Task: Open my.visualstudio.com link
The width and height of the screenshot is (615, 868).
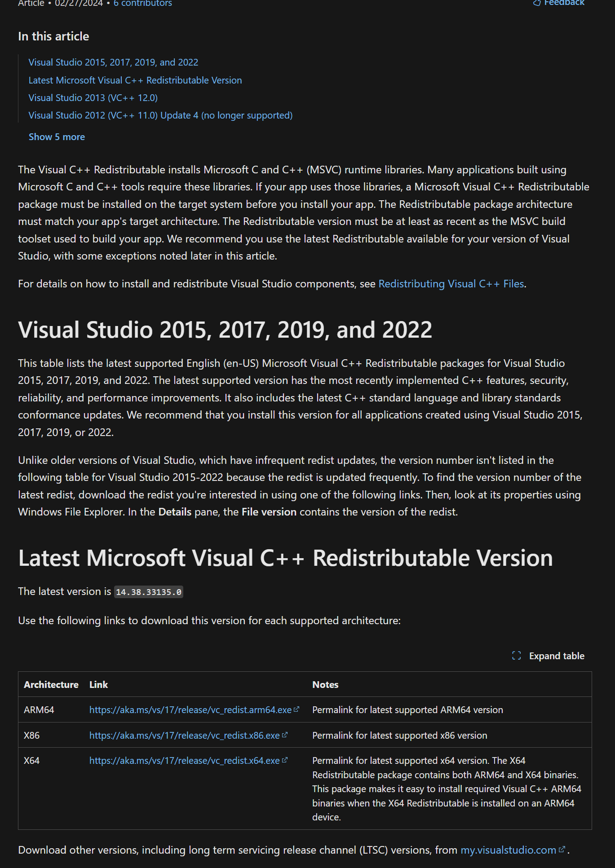Action: click(509, 850)
